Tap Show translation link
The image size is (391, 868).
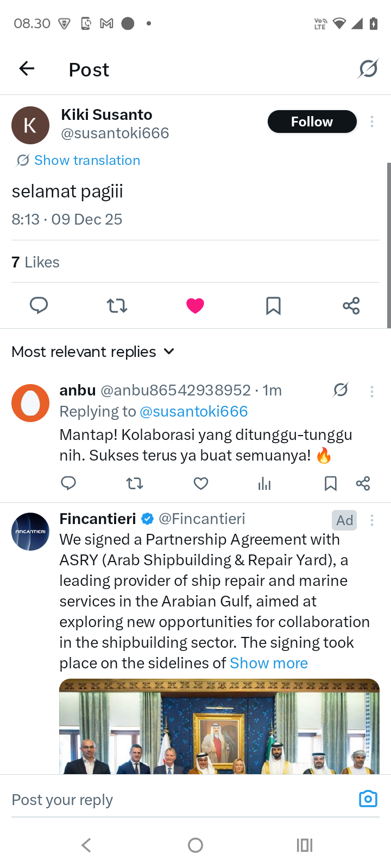(87, 160)
